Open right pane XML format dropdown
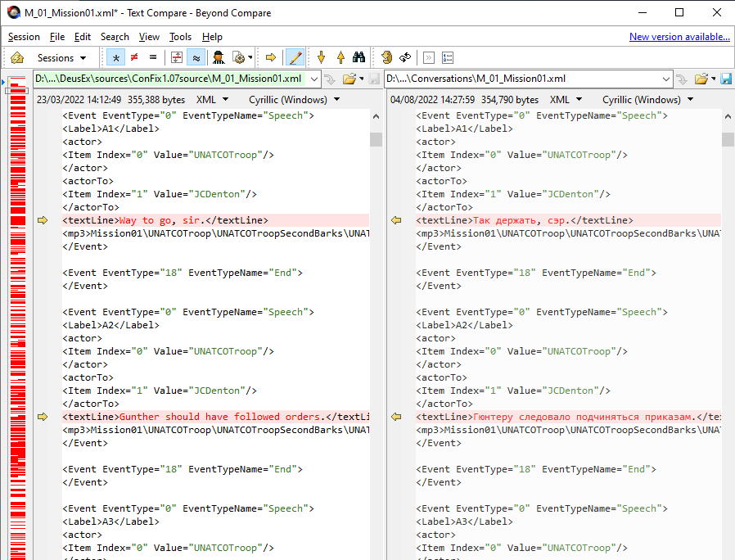735x560 pixels. click(566, 99)
